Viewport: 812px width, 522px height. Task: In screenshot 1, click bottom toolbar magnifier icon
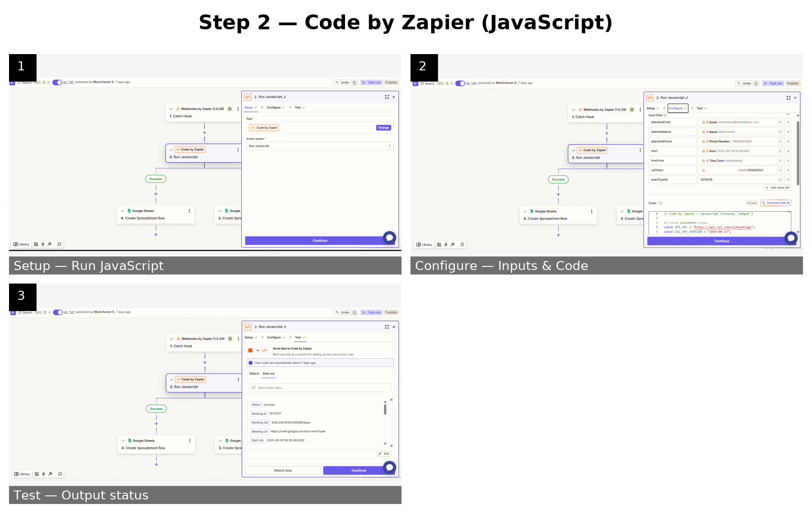click(x=59, y=244)
